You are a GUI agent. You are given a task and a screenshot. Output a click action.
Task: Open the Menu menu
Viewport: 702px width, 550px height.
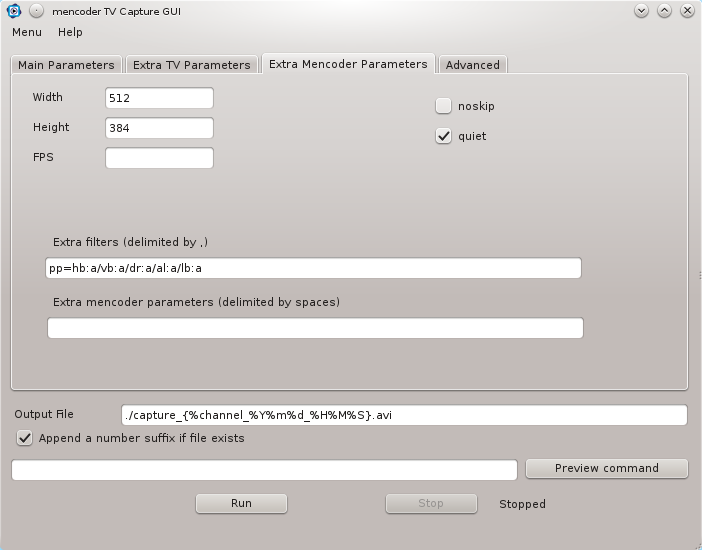tap(27, 32)
